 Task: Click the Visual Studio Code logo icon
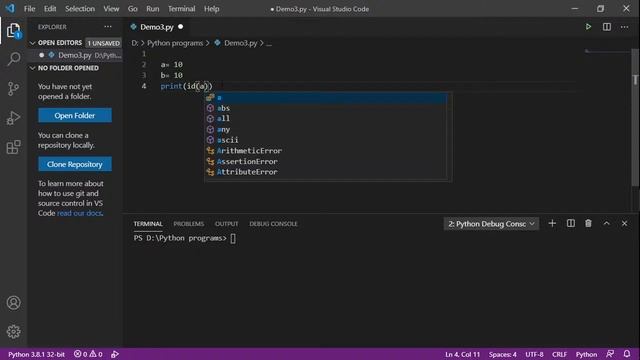pos(10,8)
